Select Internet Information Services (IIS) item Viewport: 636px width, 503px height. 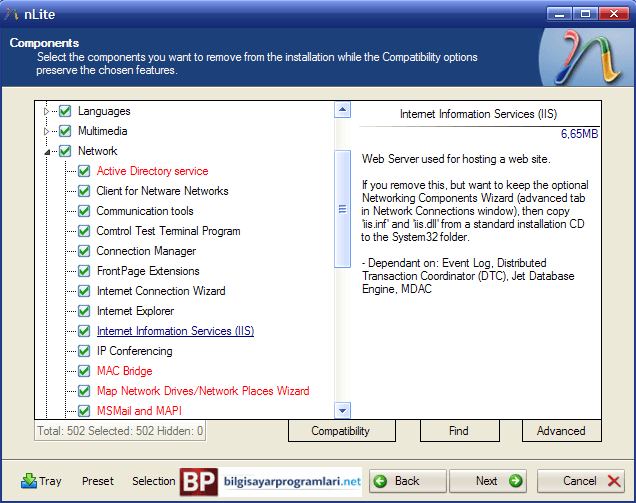coord(175,331)
